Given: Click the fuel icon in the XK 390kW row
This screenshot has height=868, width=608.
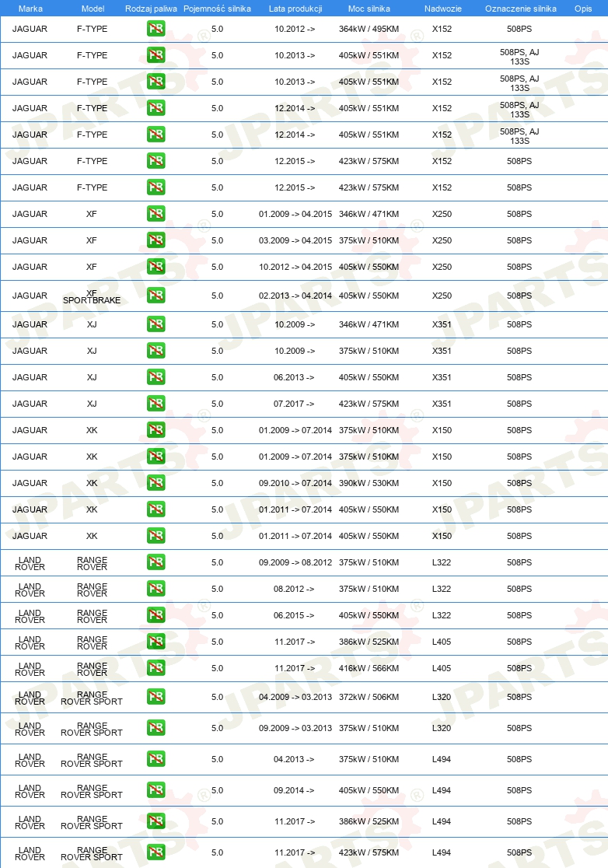Looking at the screenshot, I should pyautogui.click(x=156, y=483).
